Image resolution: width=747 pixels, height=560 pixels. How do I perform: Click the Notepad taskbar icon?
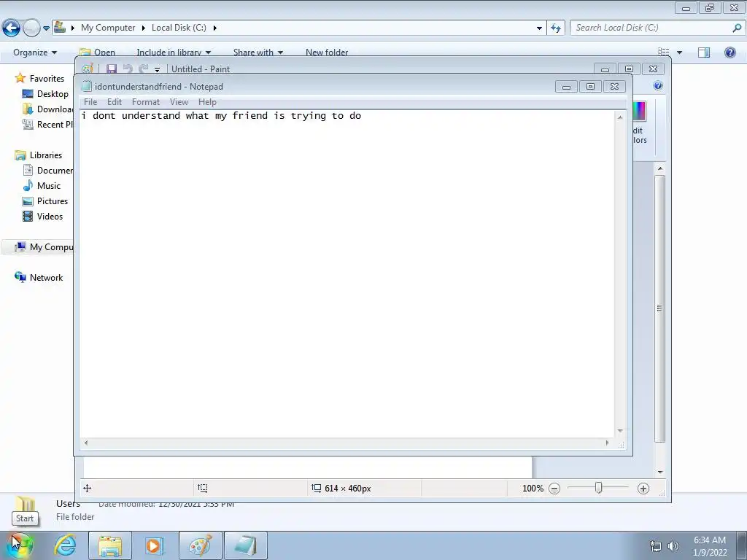(x=245, y=545)
